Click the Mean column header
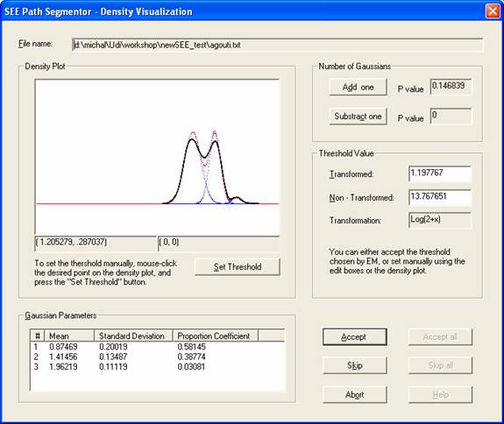This screenshot has width=504, height=424. point(69,336)
